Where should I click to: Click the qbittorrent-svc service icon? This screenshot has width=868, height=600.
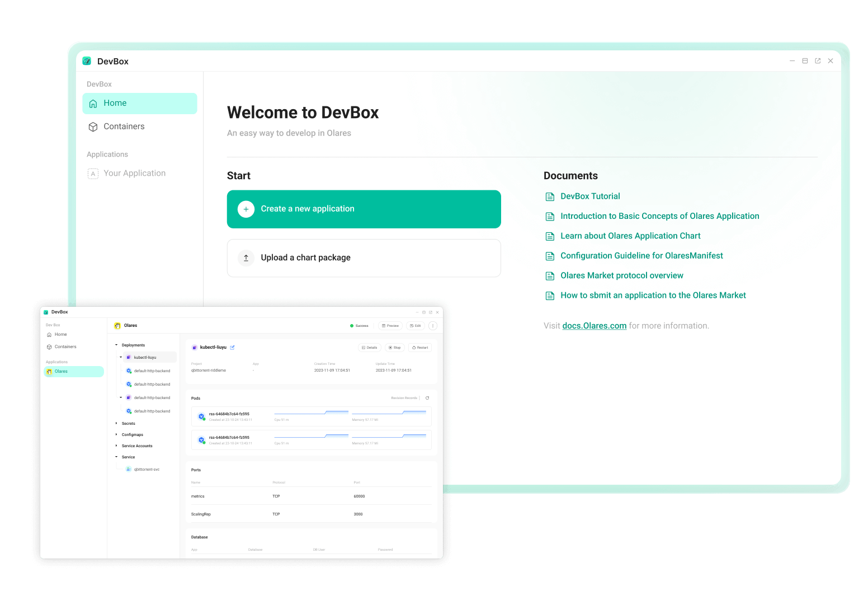coord(129,470)
